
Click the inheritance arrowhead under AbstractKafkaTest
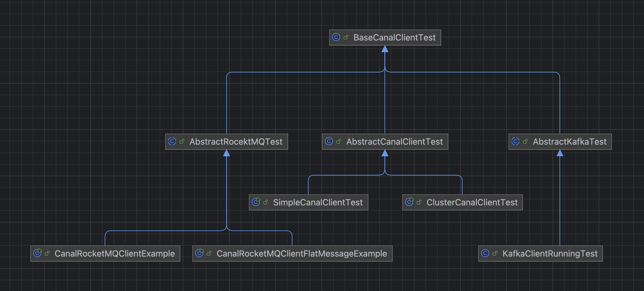(x=560, y=153)
